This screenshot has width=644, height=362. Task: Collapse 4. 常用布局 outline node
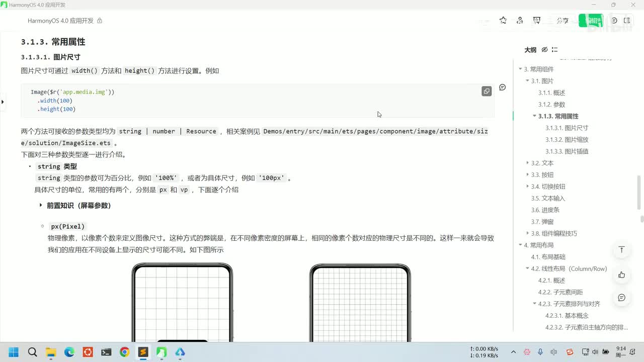pos(521,245)
